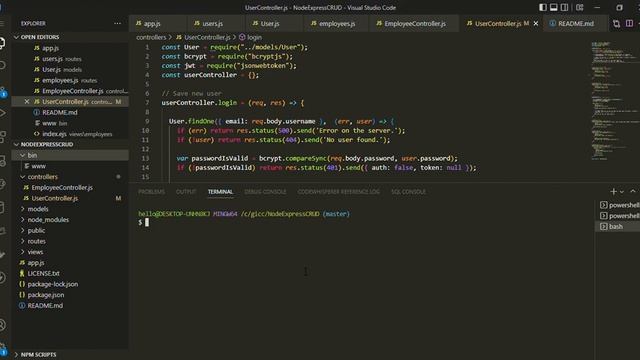Split the editor to the right
Viewport: 640px width, 360px height.
tap(629, 24)
